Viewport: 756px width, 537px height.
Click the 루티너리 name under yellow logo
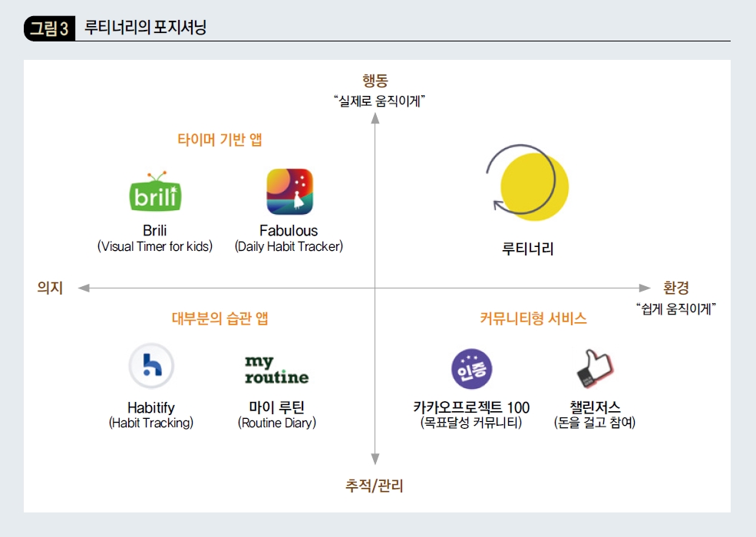click(x=527, y=249)
